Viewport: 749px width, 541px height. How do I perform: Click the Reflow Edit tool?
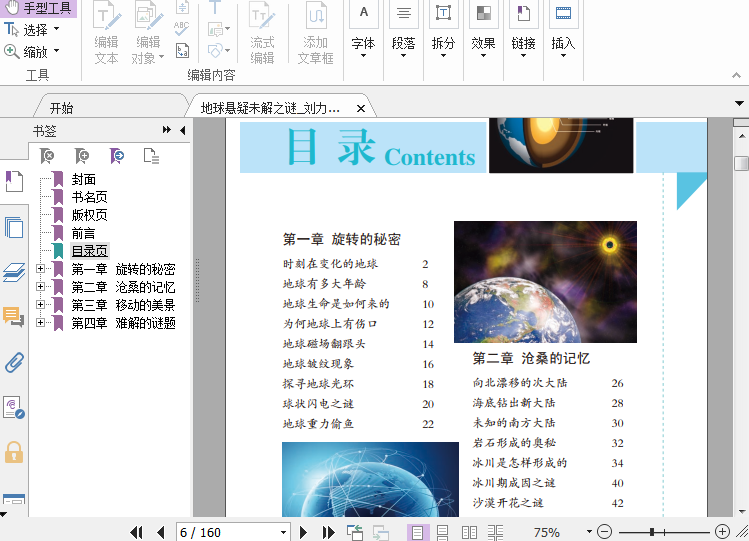tap(262, 32)
